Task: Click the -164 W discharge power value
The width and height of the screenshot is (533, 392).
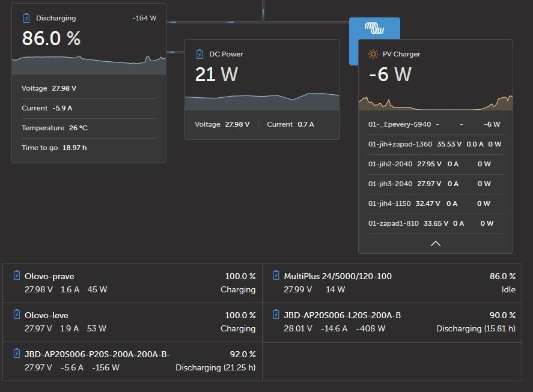Action: (x=144, y=18)
